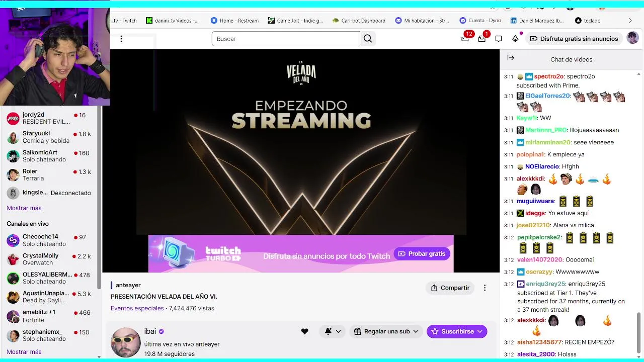Image resolution: width=644 pixels, height=362 pixels.
Task: Click muguiiwuara username in chat
Action: pyautogui.click(x=535, y=201)
